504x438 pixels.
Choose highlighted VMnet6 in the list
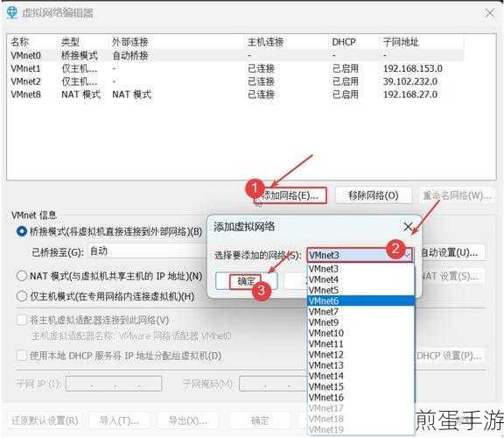pyautogui.click(x=360, y=300)
